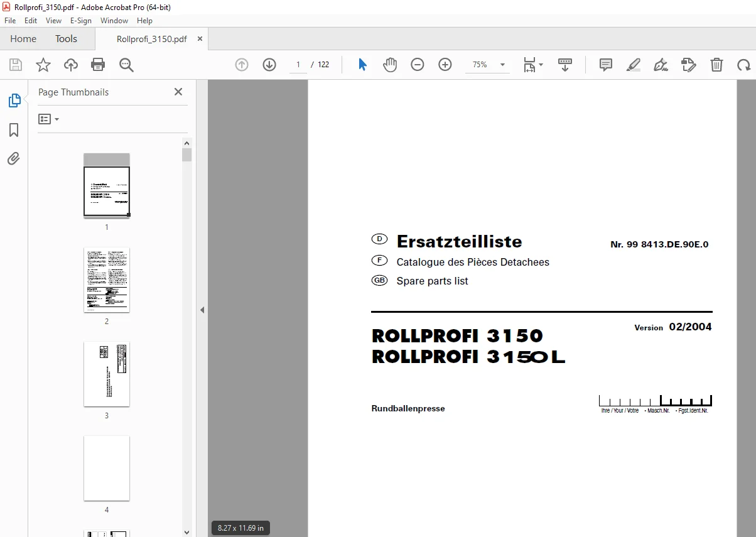Screen dimensions: 756x537
Task: Print the document using printer icon
Action: [98, 65]
